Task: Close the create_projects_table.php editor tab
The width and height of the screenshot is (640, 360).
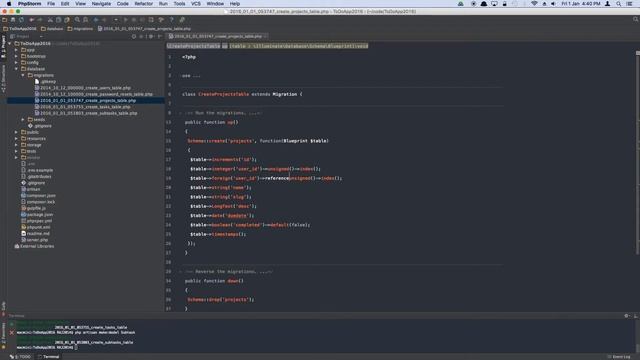Action: click(266, 36)
